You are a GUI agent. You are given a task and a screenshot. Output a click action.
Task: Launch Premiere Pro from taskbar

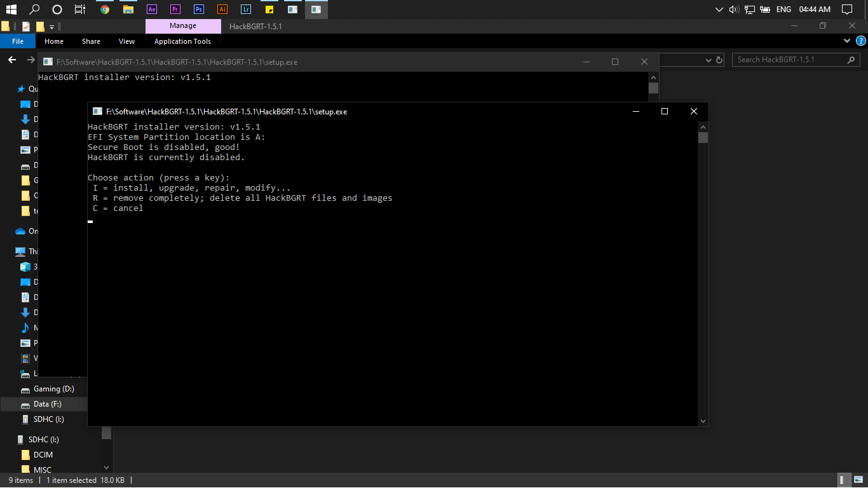point(175,10)
